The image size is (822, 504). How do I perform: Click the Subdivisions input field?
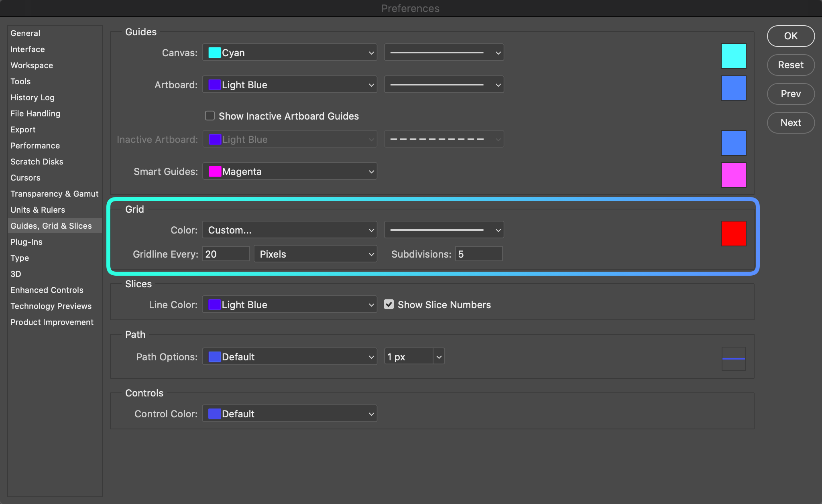click(478, 254)
